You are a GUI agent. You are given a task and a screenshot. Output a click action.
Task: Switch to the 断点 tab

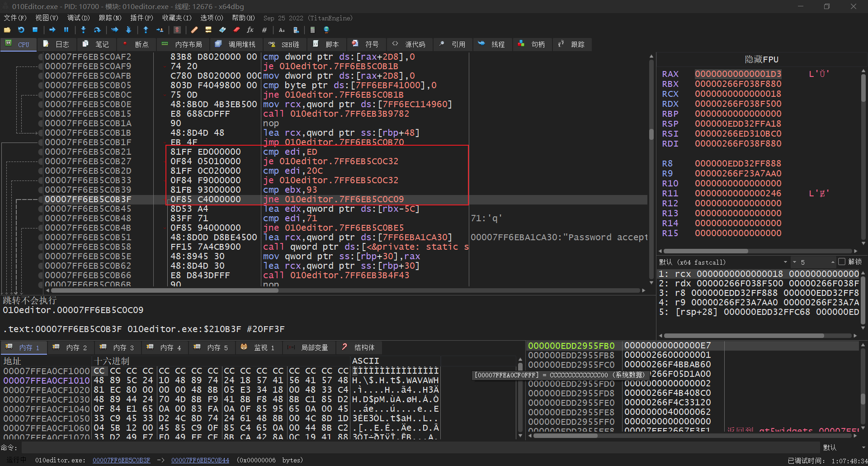click(x=136, y=44)
